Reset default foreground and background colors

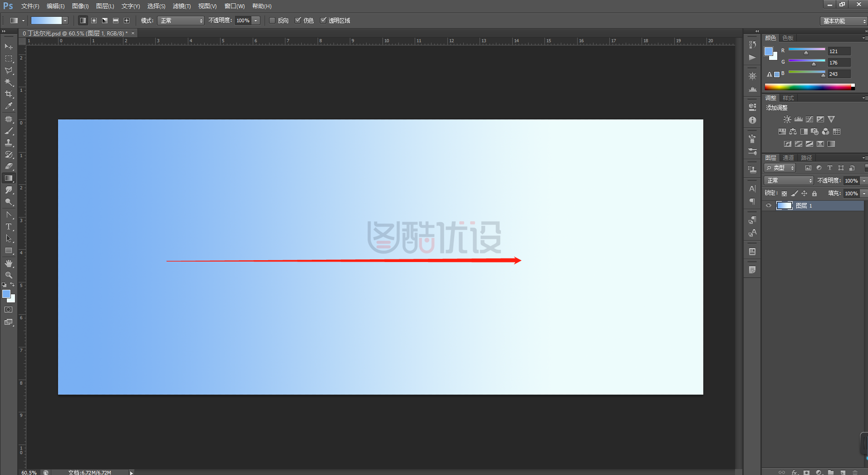[x=4, y=285]
